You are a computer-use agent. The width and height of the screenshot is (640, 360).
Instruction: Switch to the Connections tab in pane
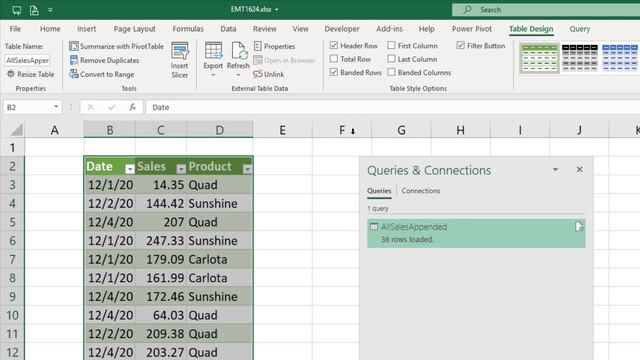tap(420, 191)
